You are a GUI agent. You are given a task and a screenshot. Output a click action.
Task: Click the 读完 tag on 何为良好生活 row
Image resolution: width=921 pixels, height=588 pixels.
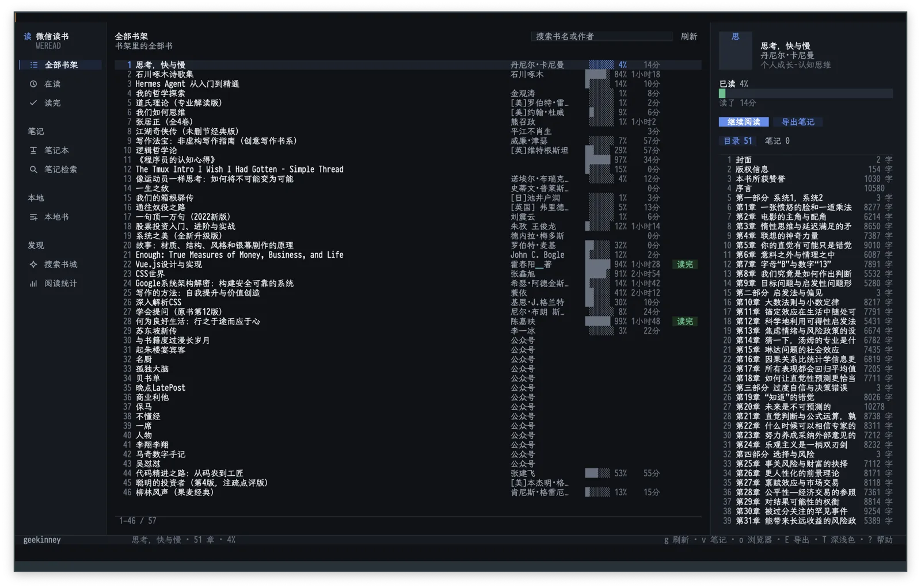click(685, 321)
